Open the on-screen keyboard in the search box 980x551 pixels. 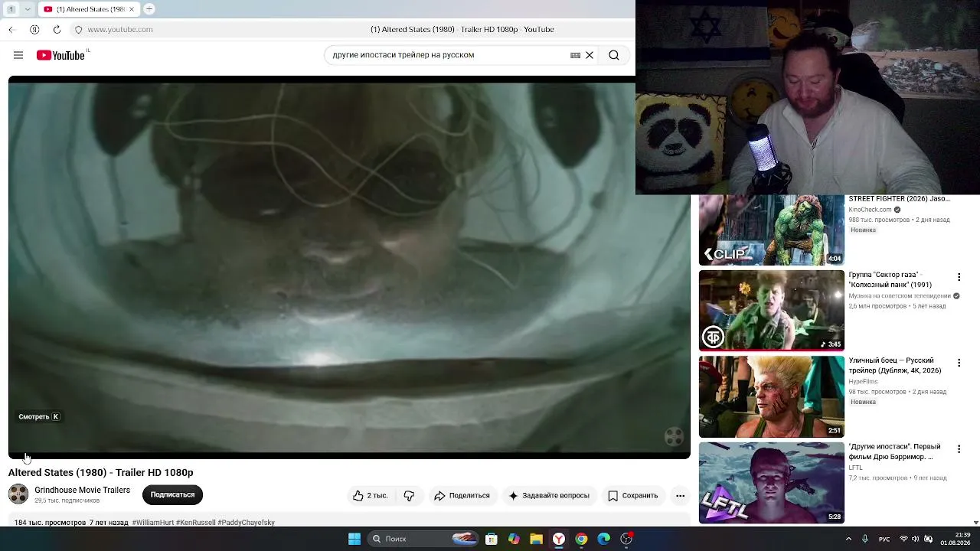click(x=575, y=55)
